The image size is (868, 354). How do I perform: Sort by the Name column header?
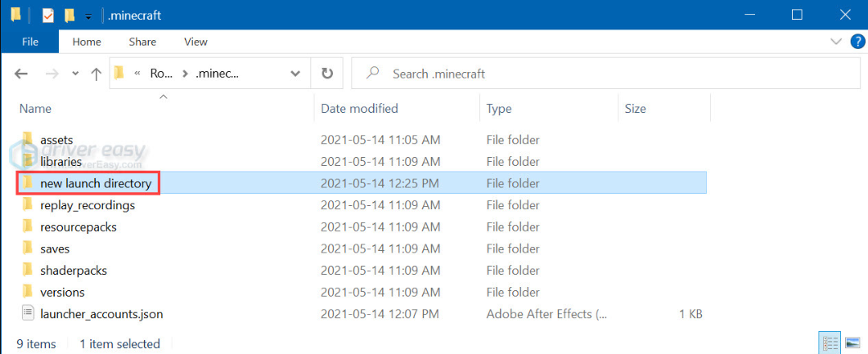coord(35,109)
